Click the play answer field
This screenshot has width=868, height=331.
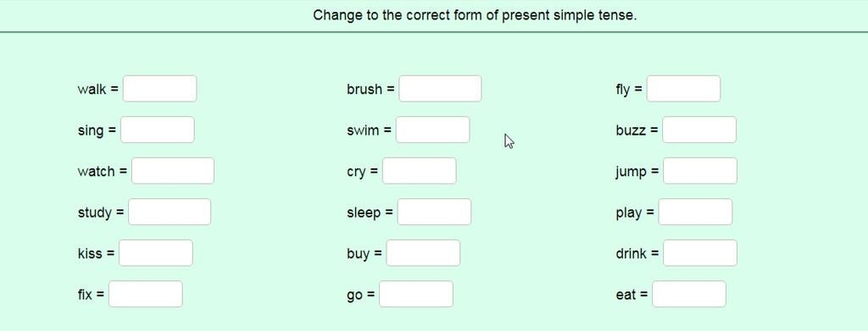[x=695, y=212]
